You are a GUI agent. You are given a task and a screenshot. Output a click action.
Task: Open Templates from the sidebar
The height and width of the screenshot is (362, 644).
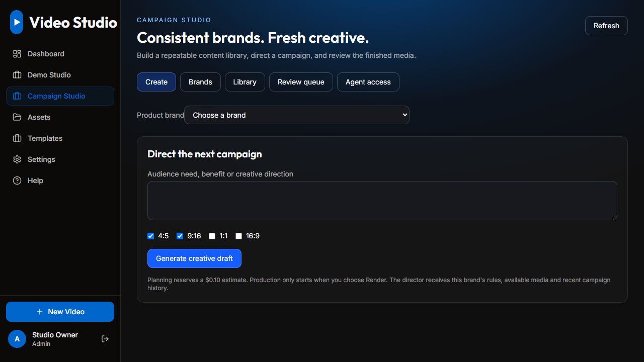pyautogui.click(x=60, y=138)
